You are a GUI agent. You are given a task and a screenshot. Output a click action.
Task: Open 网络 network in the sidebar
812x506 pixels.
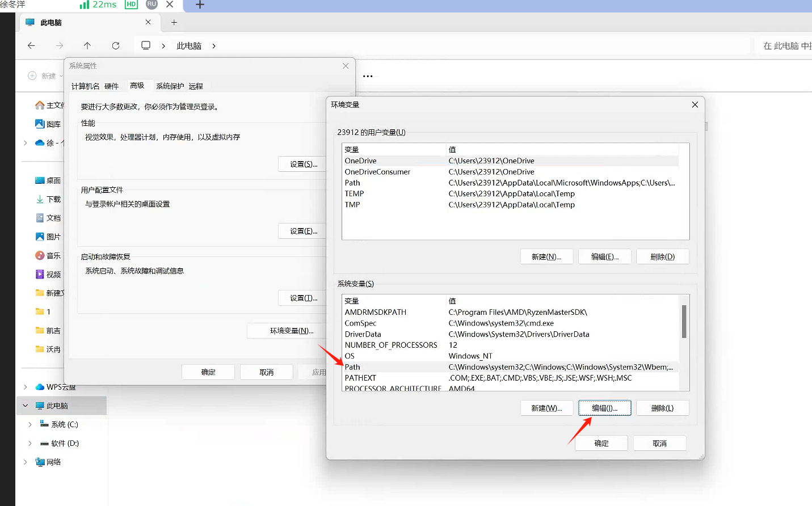(48, 462)
